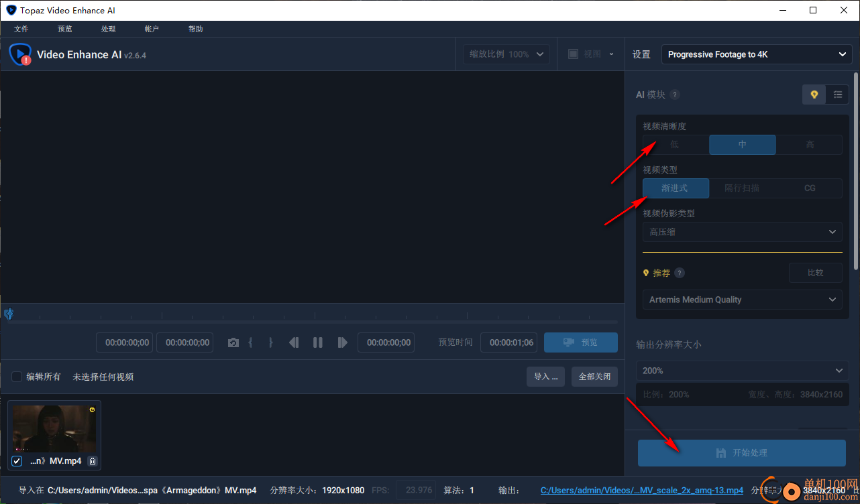Open the 帮助 menu
The width and height of the screenshot is (860, 504).
click(x=196, y=29)
